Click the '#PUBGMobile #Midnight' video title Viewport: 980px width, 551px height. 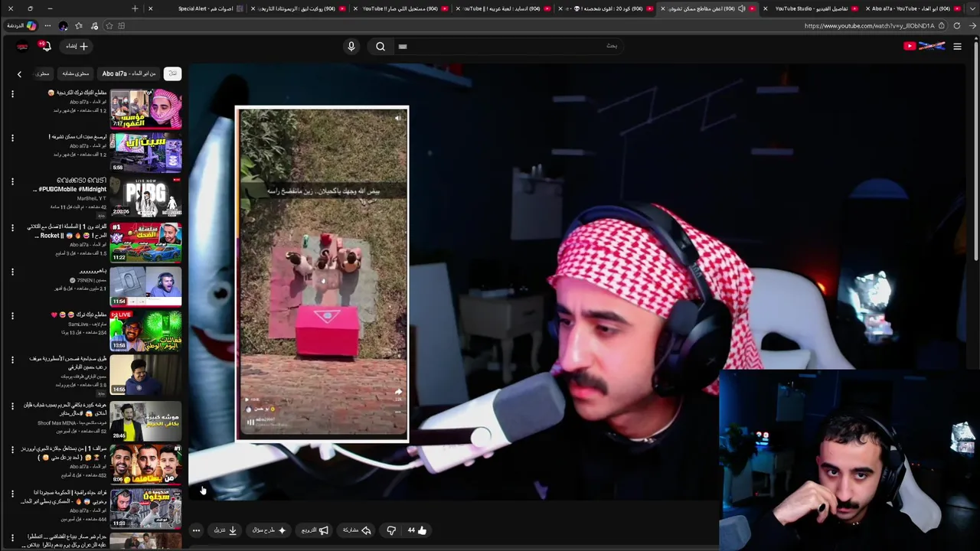(x=70, y=184)
